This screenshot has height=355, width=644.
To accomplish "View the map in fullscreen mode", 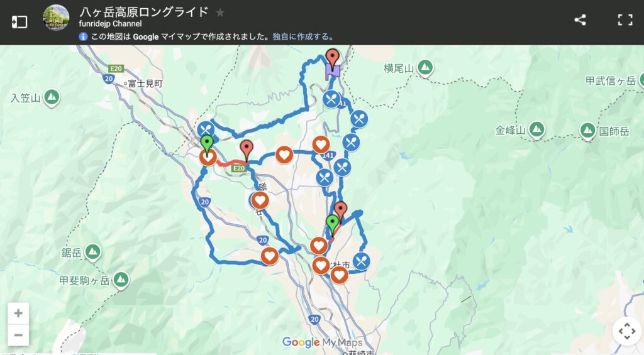I will click(x=625, y=19).
